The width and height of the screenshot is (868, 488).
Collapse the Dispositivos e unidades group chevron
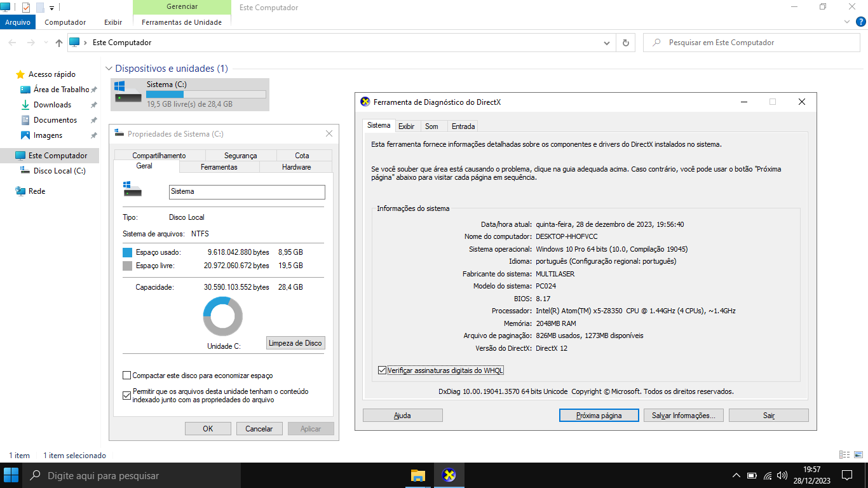pyautogui.click(x=109, y=69)
